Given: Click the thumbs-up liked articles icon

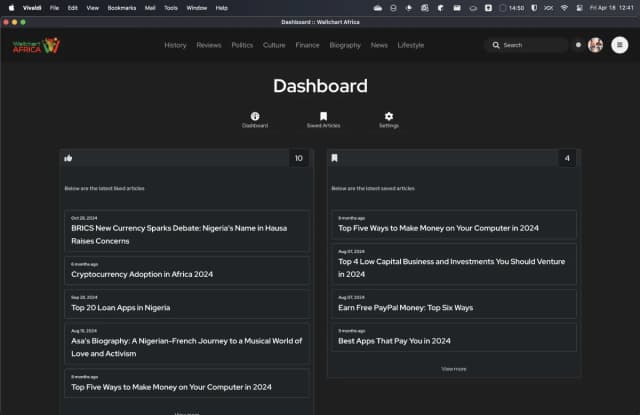Looking at the screenshot, I should 68,158.
